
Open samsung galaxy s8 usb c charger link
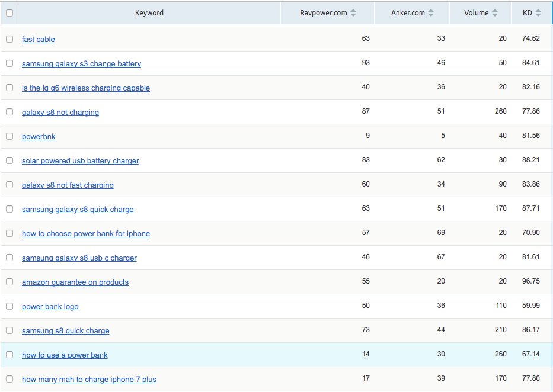(x=79, y=258)
